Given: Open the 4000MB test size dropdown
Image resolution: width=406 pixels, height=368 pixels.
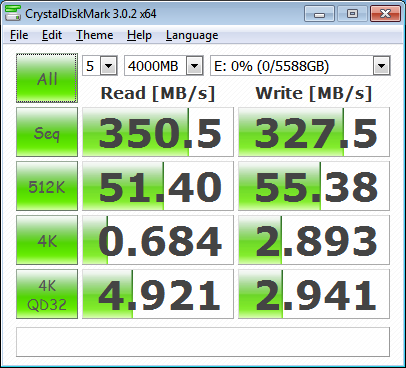Looking at the screenshot, I should click(164, 66).
